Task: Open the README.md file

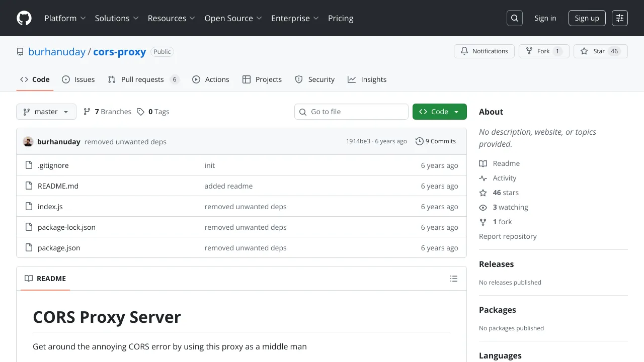Action: [x=58, y=186]
